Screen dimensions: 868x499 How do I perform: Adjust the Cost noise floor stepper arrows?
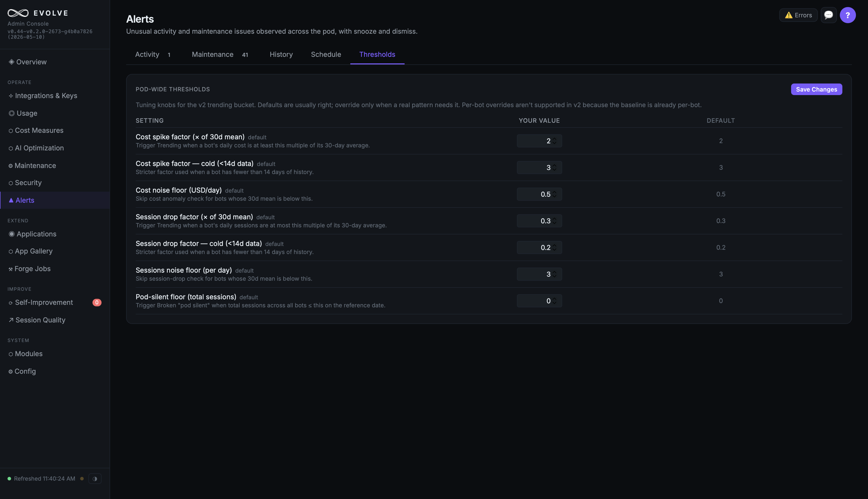[x=554, y=194]
